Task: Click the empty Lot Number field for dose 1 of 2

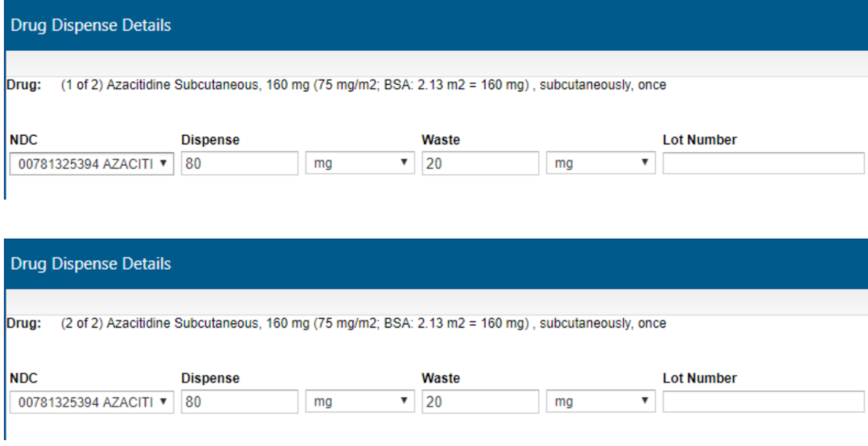Action: pos(763,163)
